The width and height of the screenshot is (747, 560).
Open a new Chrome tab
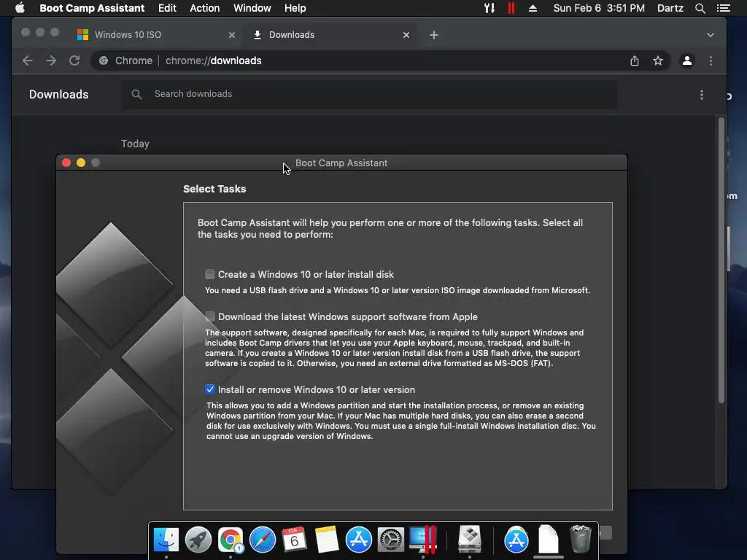pyautogui.click(x=433, y=35)
